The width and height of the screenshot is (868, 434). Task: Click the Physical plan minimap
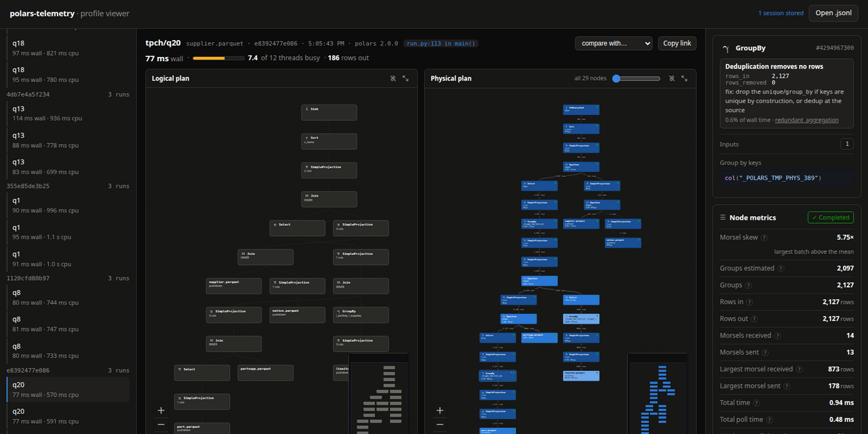click(658, 393)
